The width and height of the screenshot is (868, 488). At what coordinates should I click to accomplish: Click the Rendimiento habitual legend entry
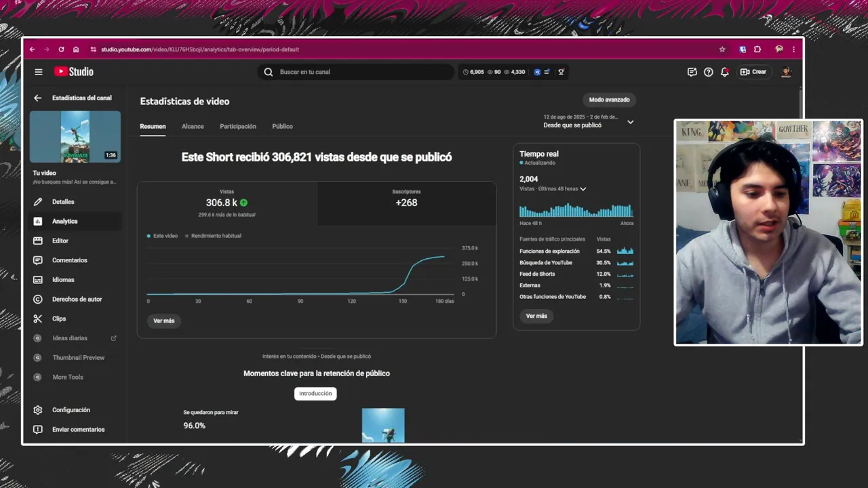[213, 236]
